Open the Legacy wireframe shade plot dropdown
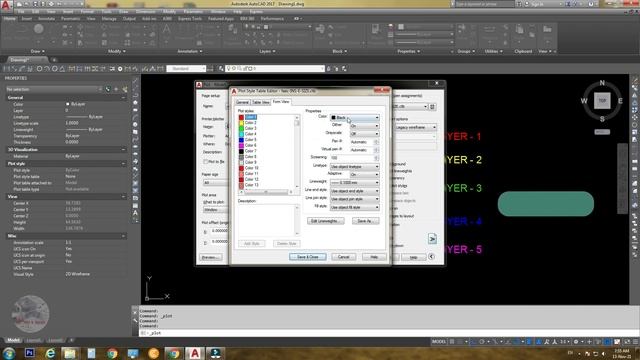The image size is (640, 360). point(415,127)
